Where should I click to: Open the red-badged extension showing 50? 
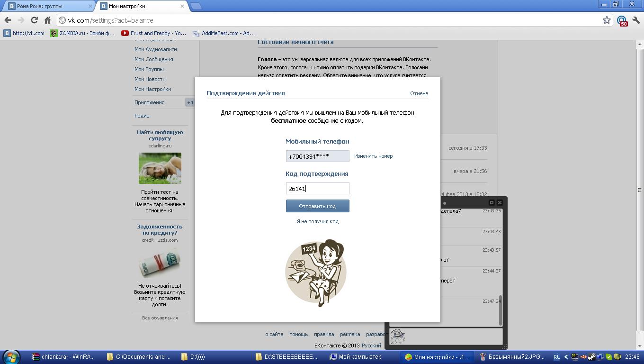click(x=622, y=20)
